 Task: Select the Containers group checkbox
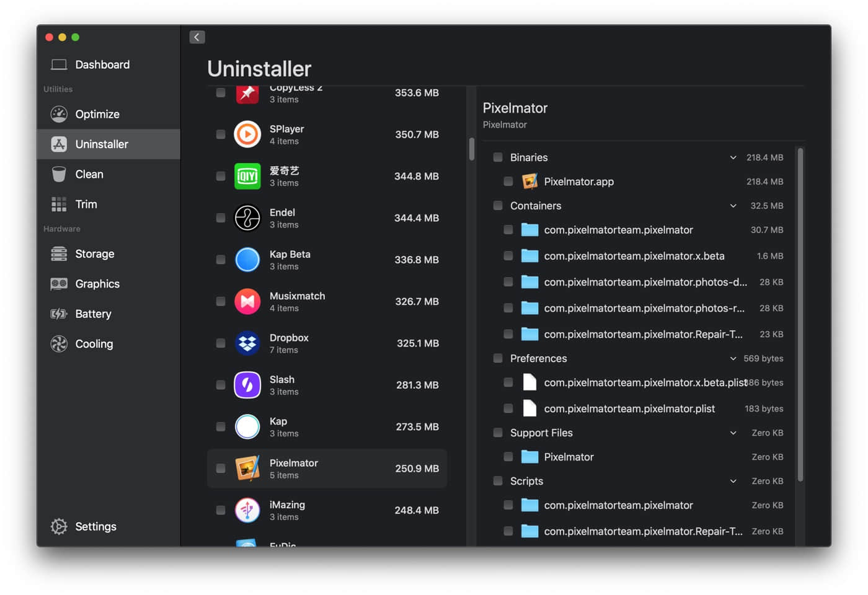click(x=498, y=206)
